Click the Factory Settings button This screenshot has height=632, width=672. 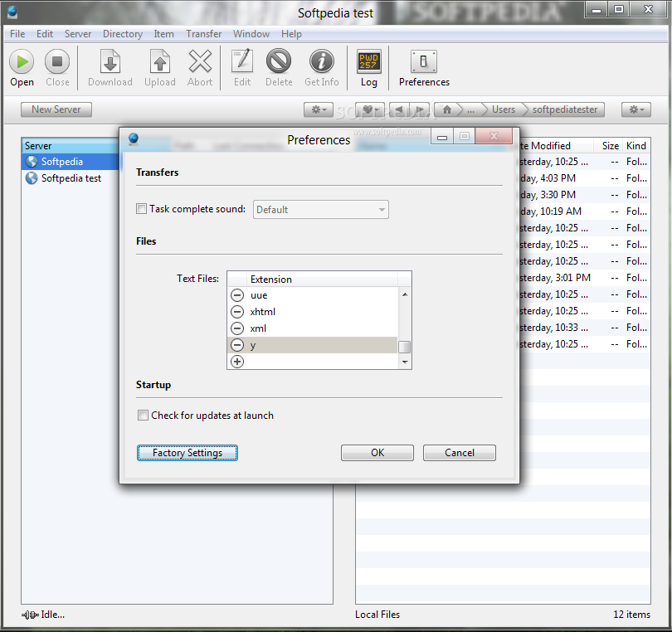point(187,453)
